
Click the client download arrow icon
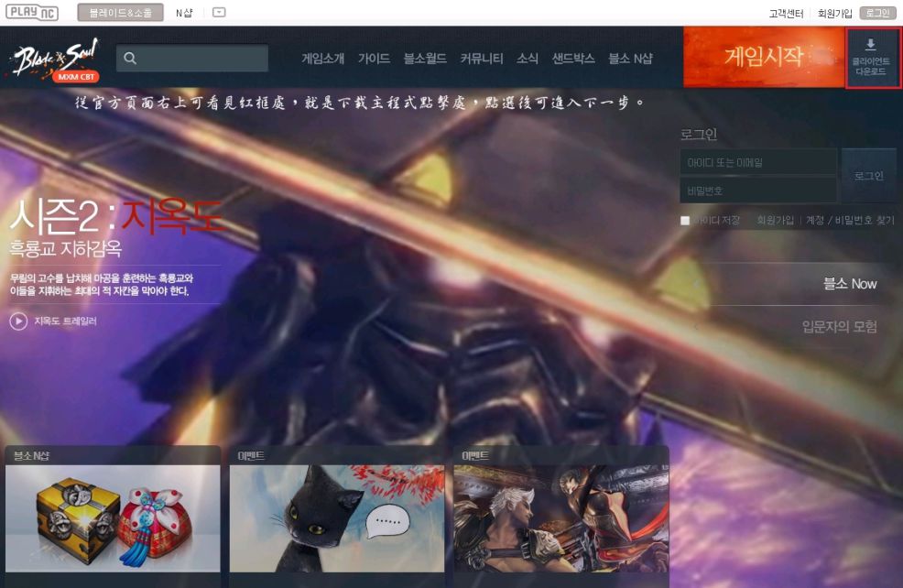(x=870, y=44)
